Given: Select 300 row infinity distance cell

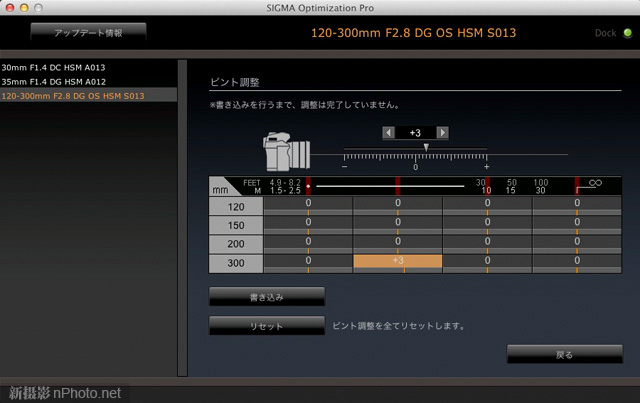Looking at the screenshot, I should pyautogui.click(x=577, y=263).
